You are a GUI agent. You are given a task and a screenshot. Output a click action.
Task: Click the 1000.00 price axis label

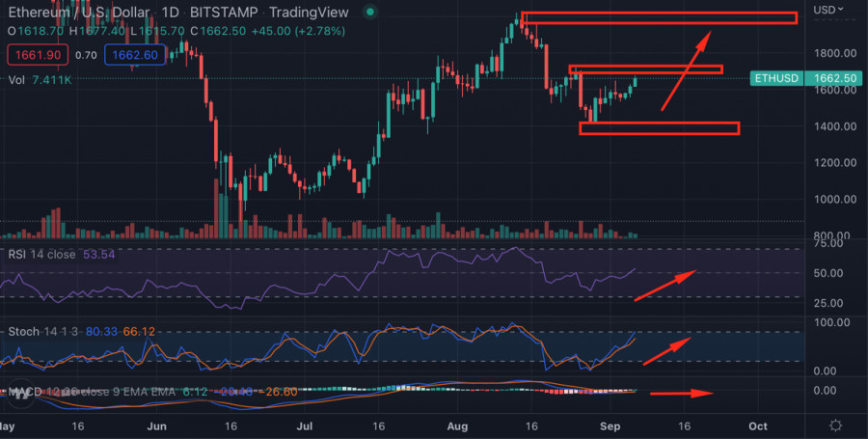(835, 200)
